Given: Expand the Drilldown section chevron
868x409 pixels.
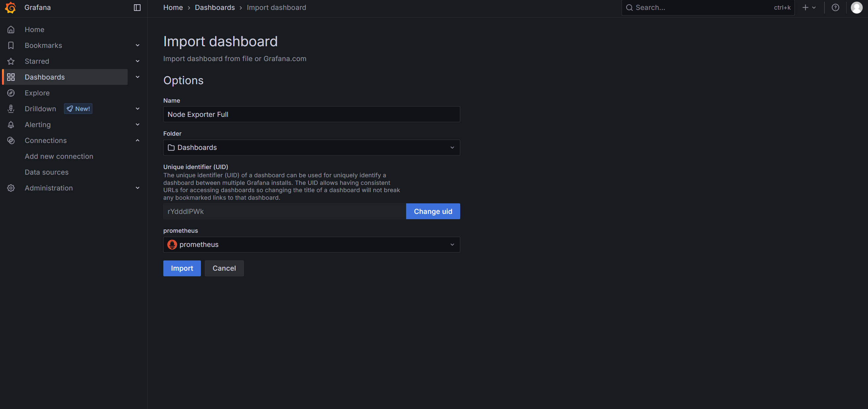Looking at the screenshot, I should (x=138, y=109).
